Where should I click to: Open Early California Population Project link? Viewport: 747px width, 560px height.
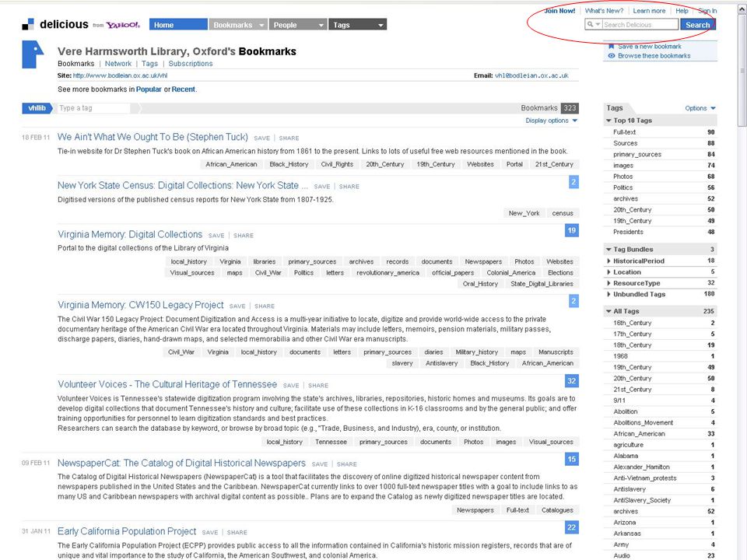coord(127,531)
